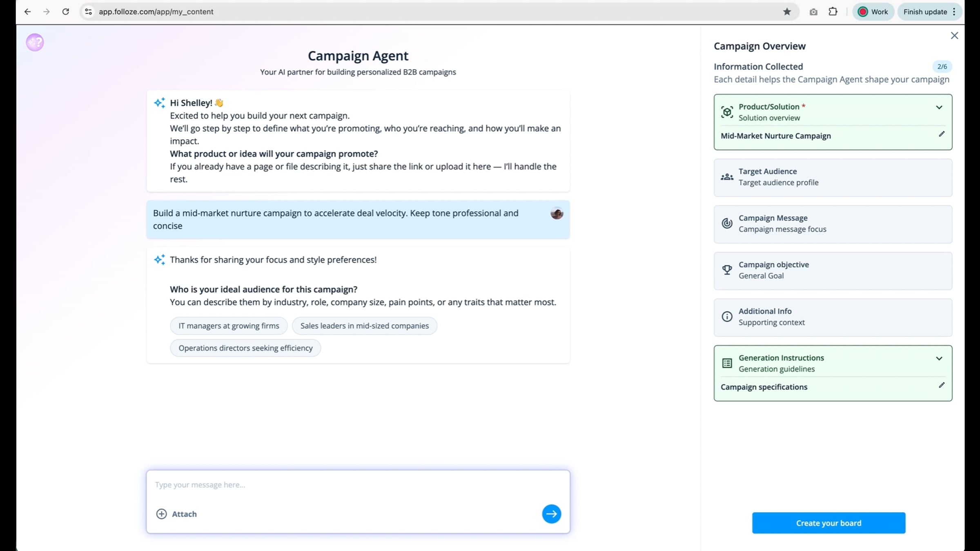Reload the page
The width and height of the screenshot is (980, 551).
click(x=65, y=12)
